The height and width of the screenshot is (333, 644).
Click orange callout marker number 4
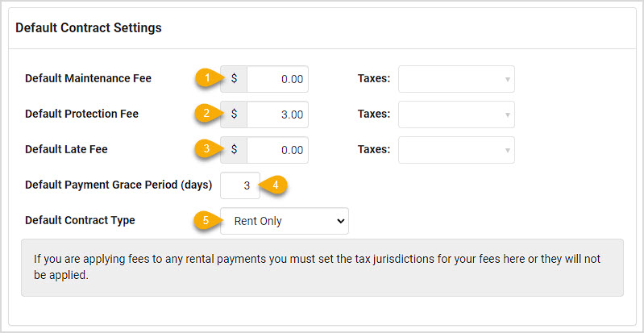[x=274, y=185]
